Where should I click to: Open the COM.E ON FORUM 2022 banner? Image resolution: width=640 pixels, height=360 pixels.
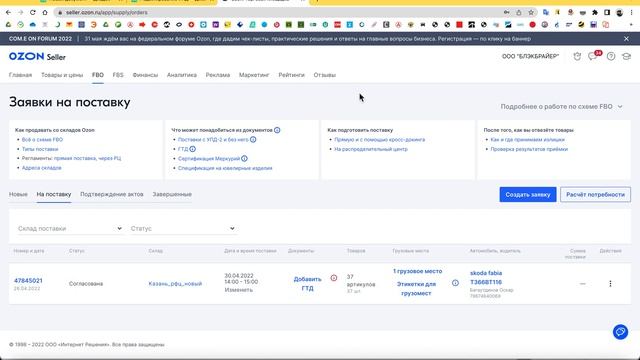pos(308,39)
